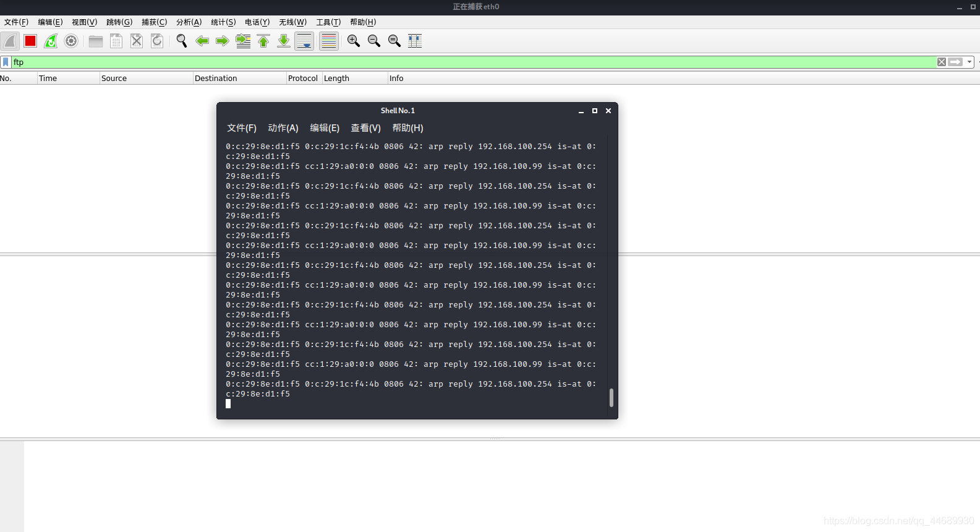
Task: Go back to previous packet arrow
Action: point(202,41)
